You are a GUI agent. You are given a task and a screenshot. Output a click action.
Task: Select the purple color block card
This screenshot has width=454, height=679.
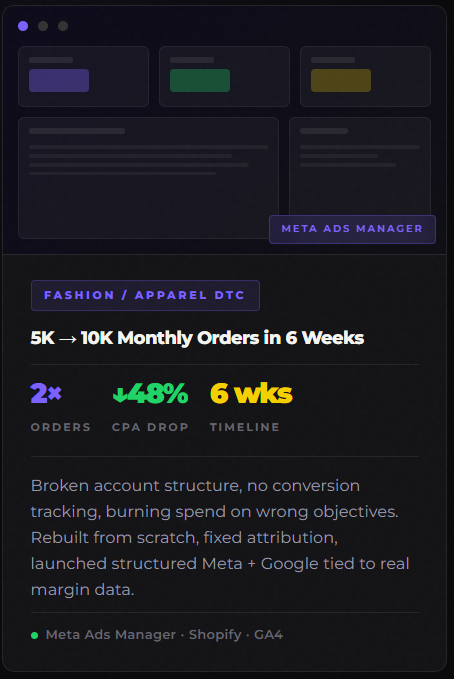tap(84, 76)
